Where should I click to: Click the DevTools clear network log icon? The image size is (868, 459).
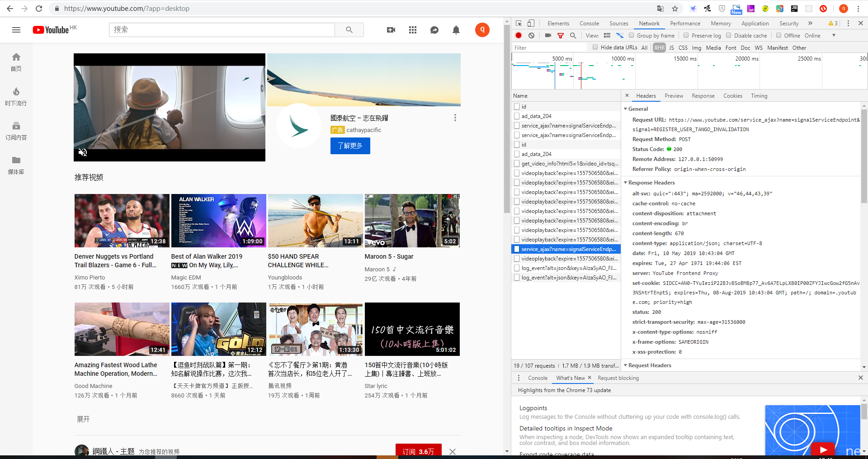(532, 36)
